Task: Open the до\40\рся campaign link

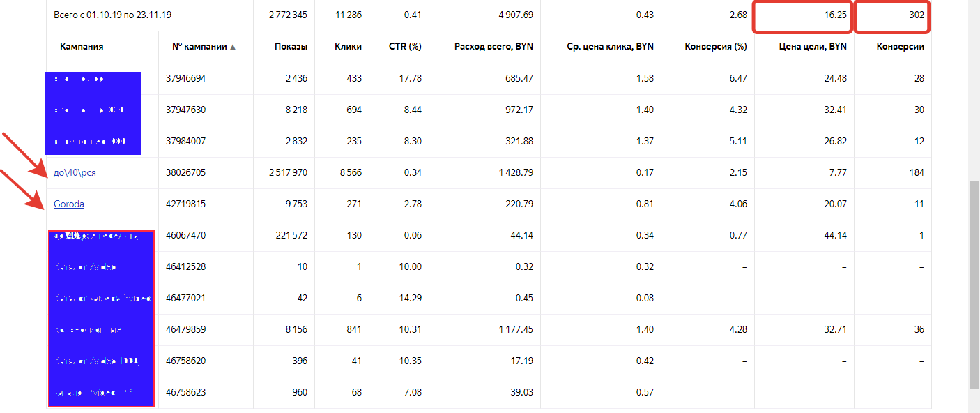Action: pyautogui.click(x=75, y=172)
